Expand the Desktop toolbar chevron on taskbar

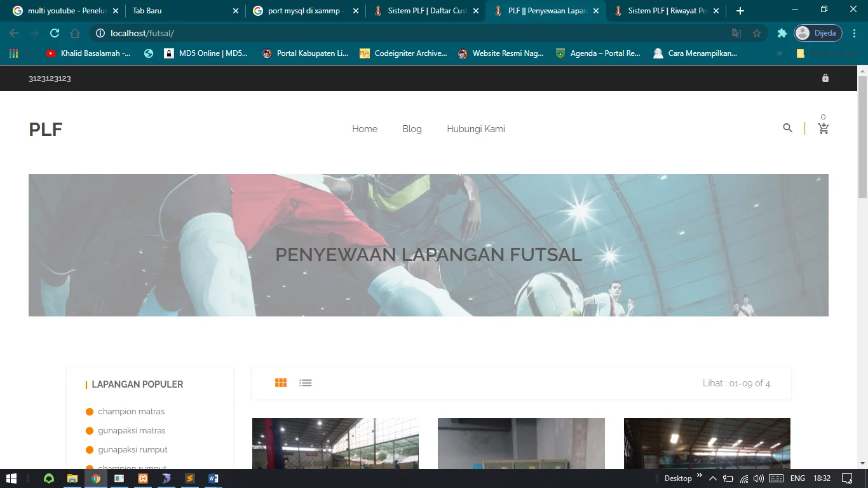[x=700, y=475]
